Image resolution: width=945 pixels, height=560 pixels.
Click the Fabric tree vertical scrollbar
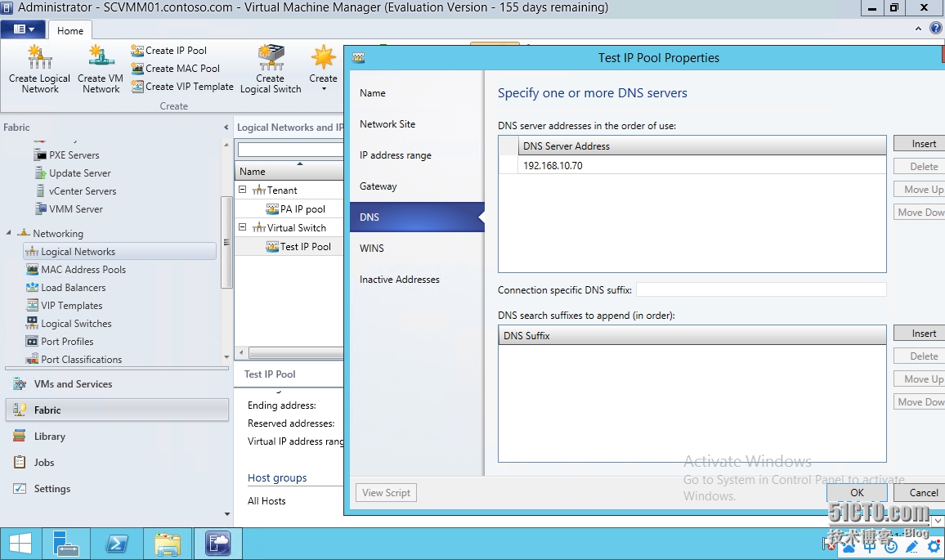click(226, 244)
